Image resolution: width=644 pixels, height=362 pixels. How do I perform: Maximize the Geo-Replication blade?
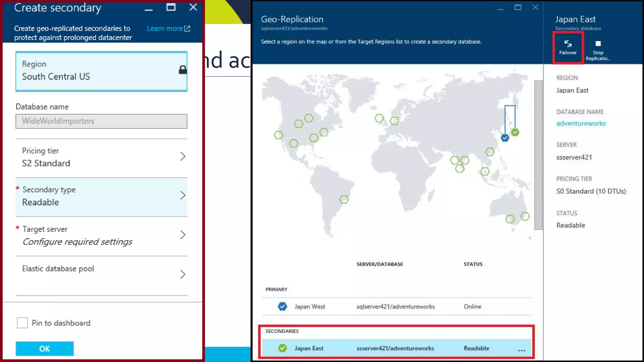518,7
